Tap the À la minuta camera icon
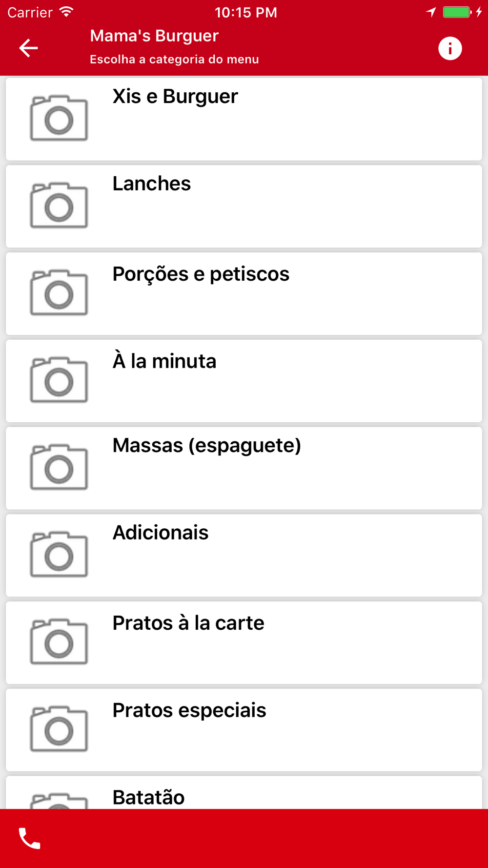The height and width of the screenshot is (868, 488). coord(59,380)
